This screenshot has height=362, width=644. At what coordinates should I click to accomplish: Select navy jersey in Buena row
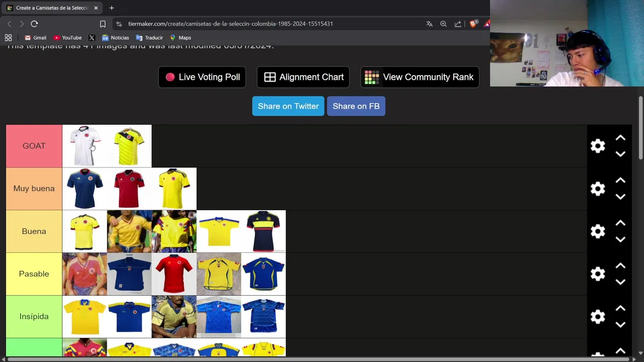pos(264,231)
